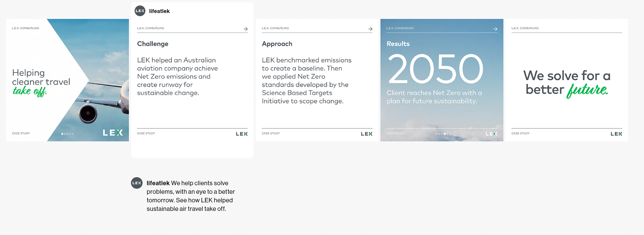The image size is (644, 235).
Task: Click the CASE STUDY label on the Approach slide
Action: 271,133
